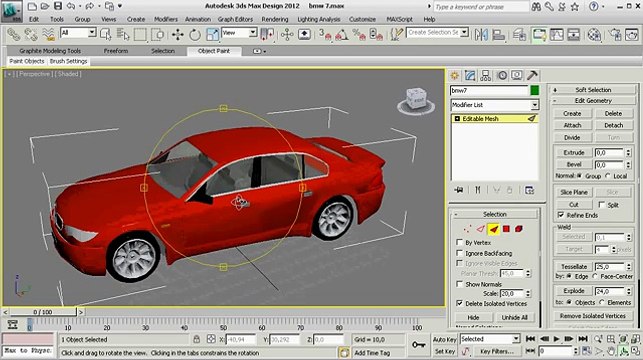Click the Unhide All button
643x360 pixels.
point(515,317)
